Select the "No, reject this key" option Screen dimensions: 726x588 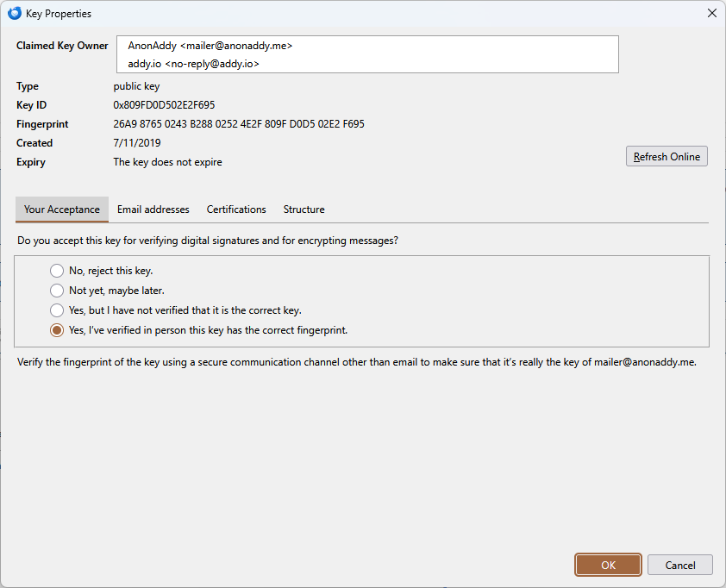point(58,271)
